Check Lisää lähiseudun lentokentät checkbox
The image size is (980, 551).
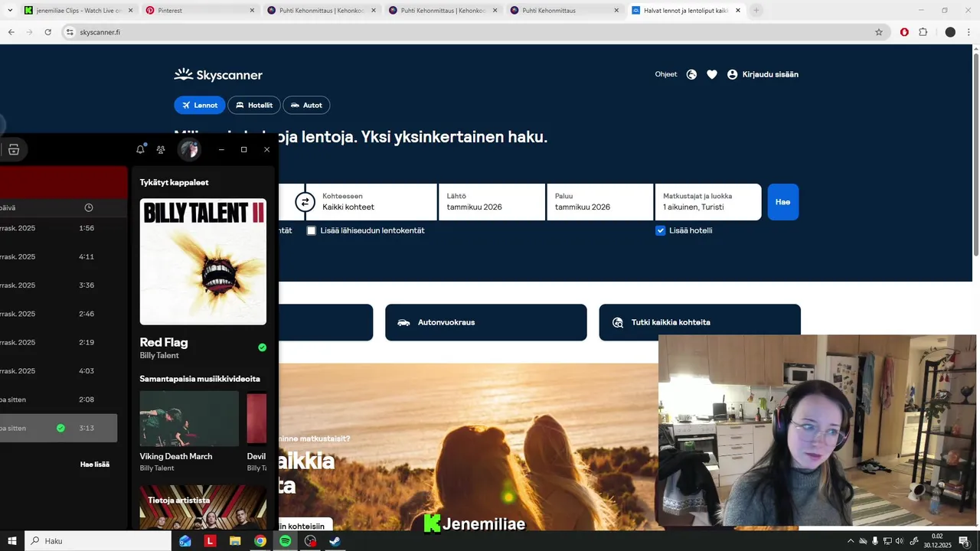(312, 230)
